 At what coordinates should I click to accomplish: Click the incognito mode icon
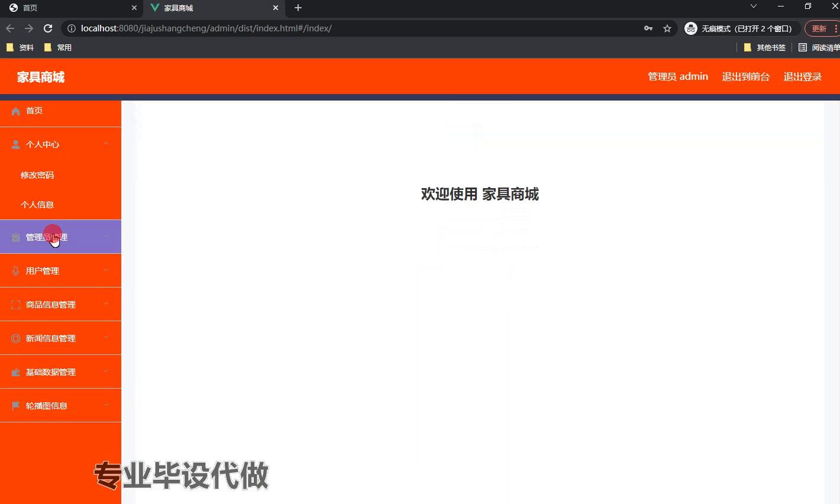click(x=690, y=28)
